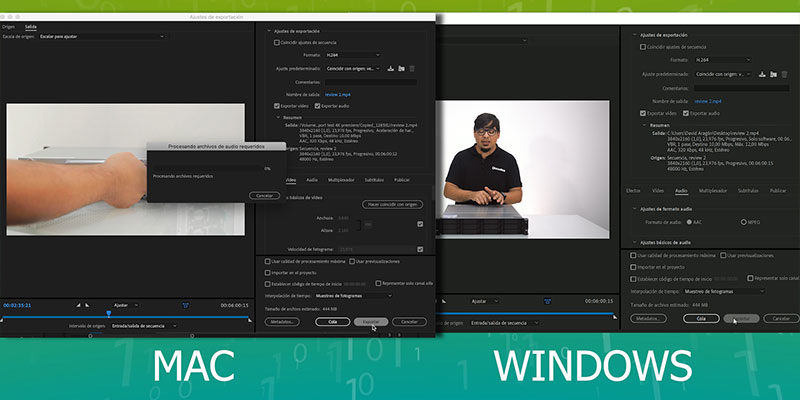Open Multiplexador tab in Mac window

341,180
